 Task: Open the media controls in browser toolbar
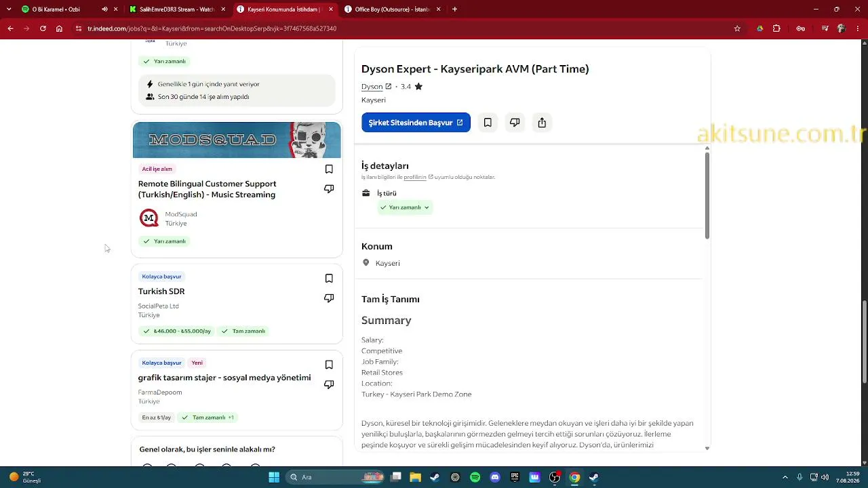825,28
